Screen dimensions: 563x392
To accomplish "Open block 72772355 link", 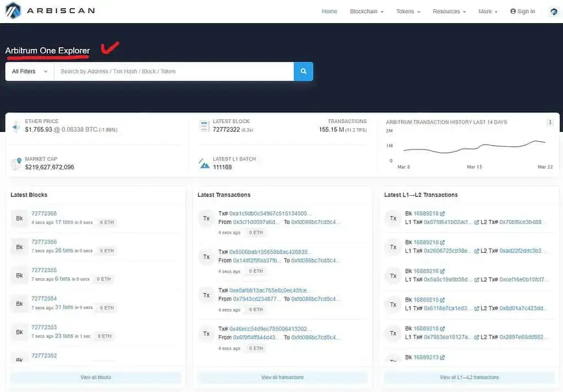I will click(x=44, y=270).
